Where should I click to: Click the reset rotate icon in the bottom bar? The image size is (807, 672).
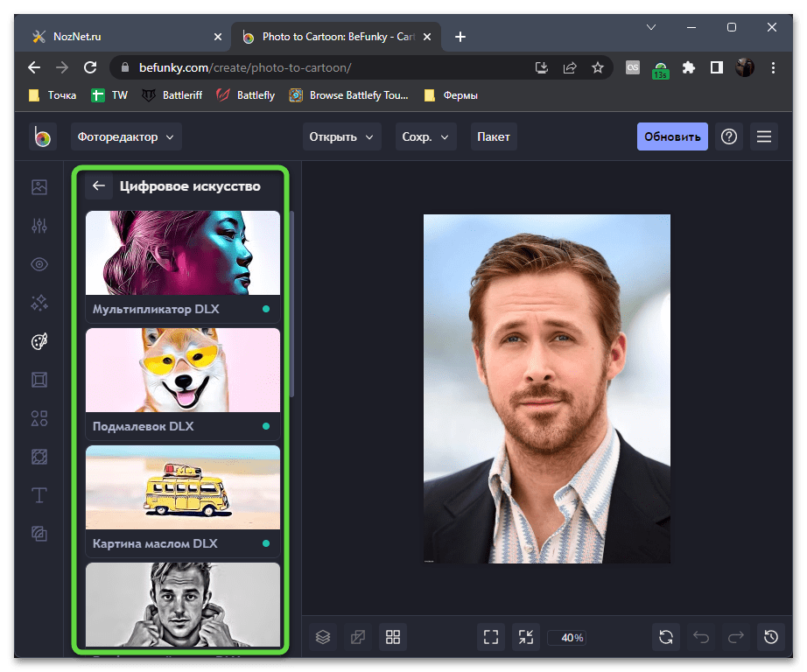click(x=666, y=638)
